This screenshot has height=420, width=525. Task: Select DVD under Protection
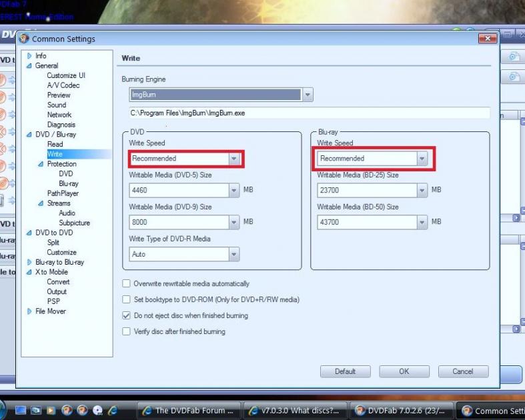(65, 174)
